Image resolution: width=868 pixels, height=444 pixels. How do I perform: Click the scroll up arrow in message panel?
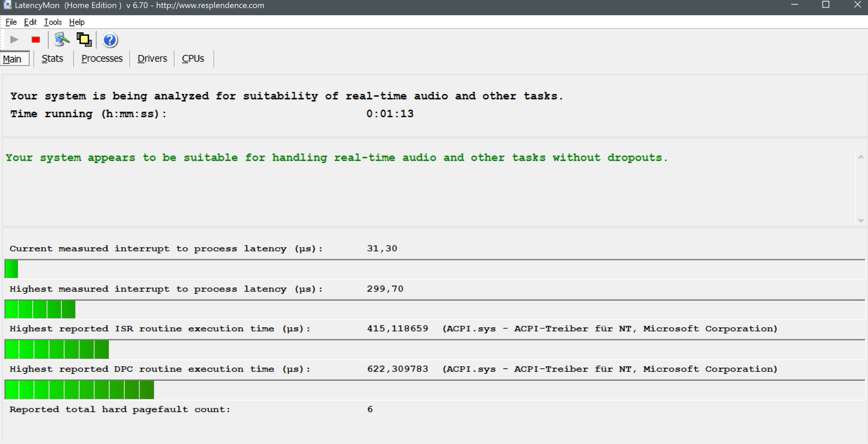[861, 157]
